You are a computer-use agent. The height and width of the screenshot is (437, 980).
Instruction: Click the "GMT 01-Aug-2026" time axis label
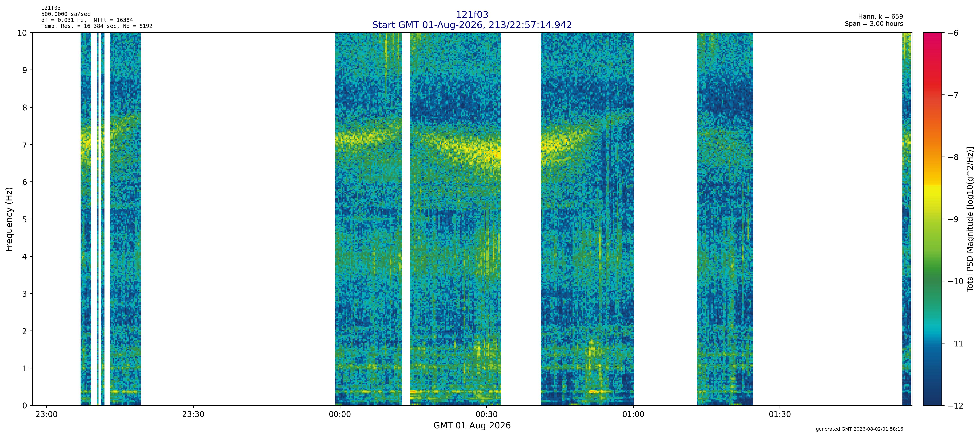472,426
